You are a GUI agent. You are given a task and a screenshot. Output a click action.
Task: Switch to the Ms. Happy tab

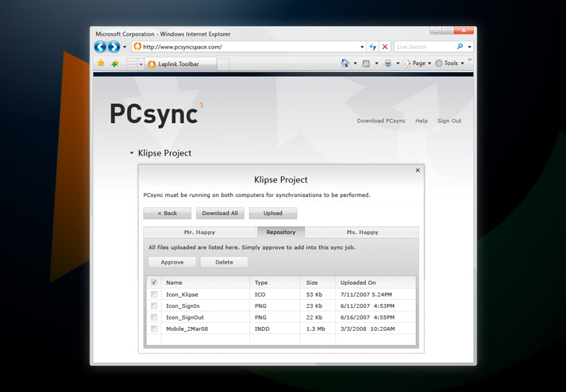tap(362, 233)
